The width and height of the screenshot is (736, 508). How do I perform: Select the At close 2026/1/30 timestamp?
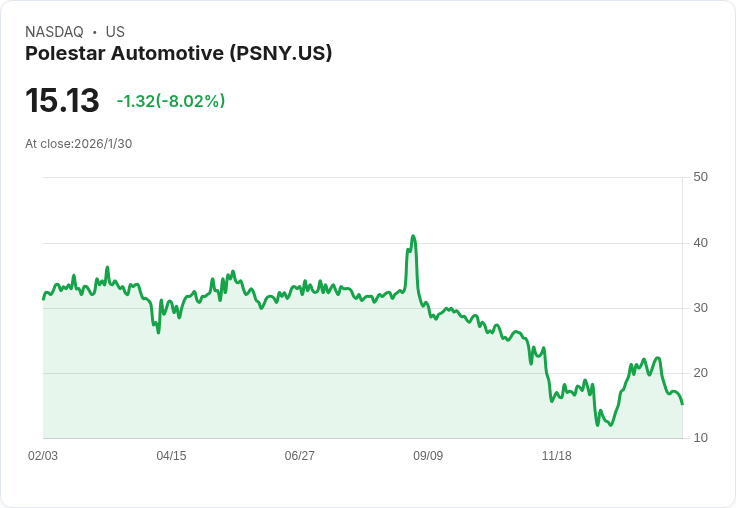coord(78,143)
